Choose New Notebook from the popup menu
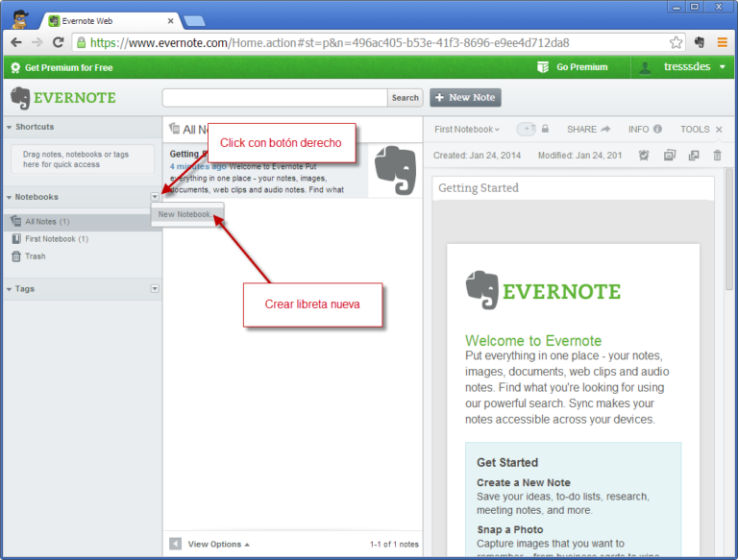The width and height of the screenshot is (738, 560). coord(186,214)
